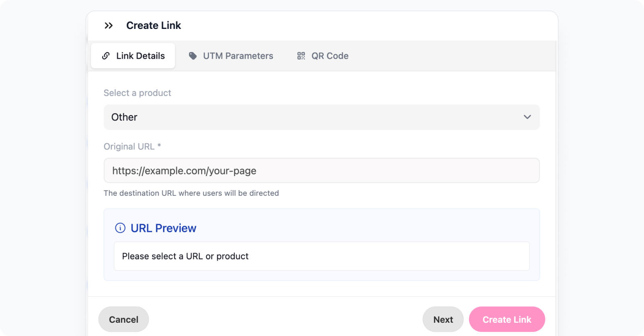Screen dimensions: 644x336
Task: Open the UTM Parameters tab
Action: click(x=231, y=56)
